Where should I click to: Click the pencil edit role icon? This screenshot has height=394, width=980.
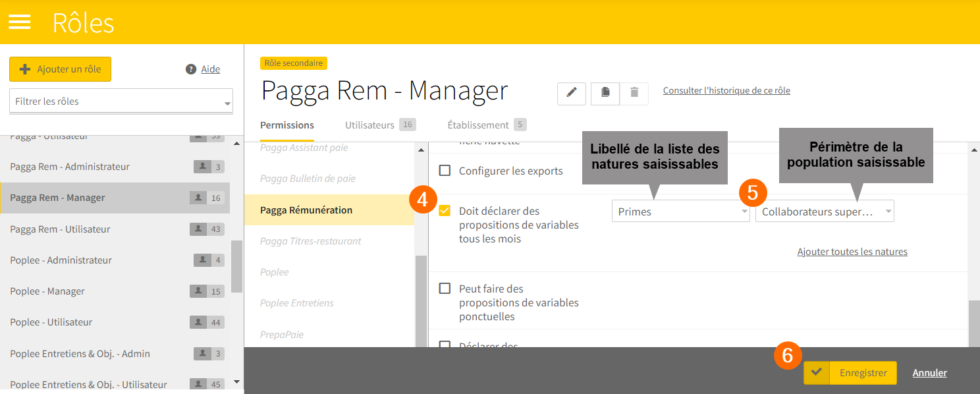[572, 94]
